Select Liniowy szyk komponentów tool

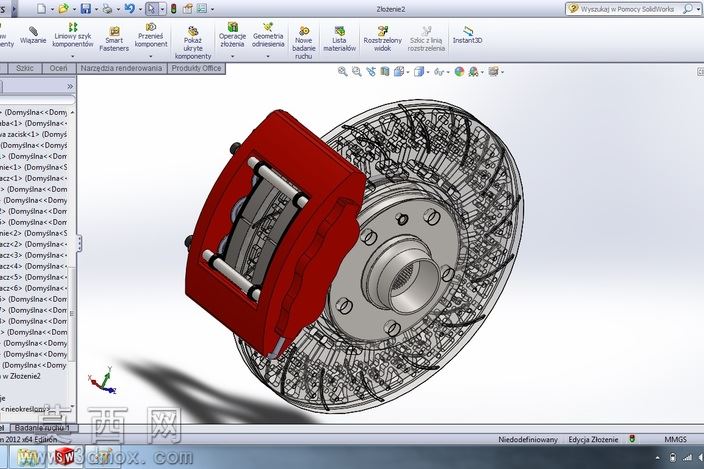(x=72, y=35)
